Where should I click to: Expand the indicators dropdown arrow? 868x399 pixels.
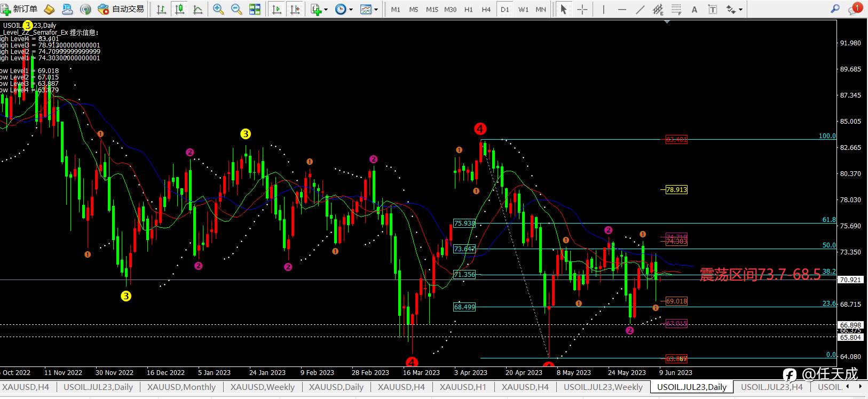click(326, 10)
